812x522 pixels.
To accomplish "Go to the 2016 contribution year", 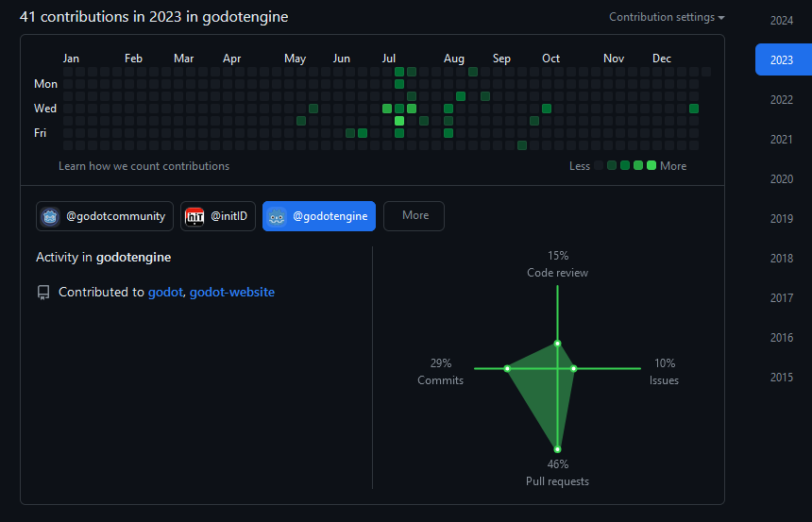I will point(782,338).
